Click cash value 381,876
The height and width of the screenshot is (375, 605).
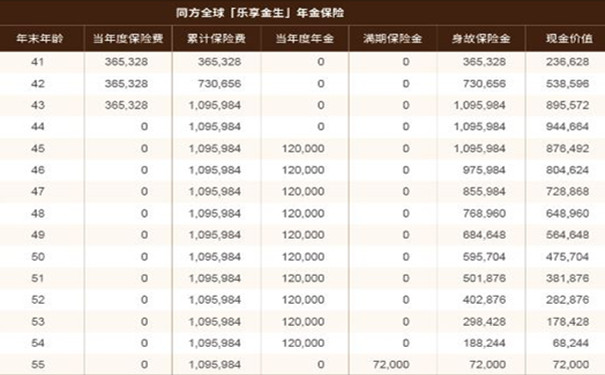pos(568,278)
